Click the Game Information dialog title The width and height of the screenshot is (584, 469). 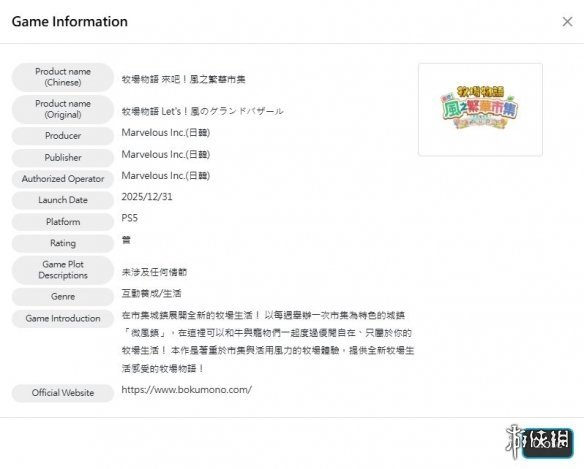point(70,22)
